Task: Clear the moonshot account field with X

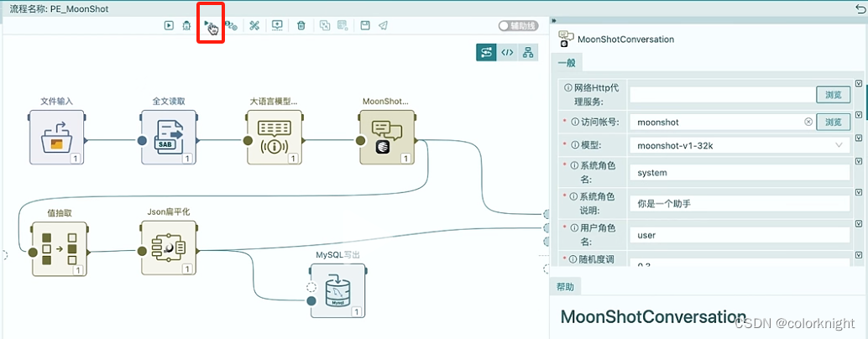Action: coord(808,122)
